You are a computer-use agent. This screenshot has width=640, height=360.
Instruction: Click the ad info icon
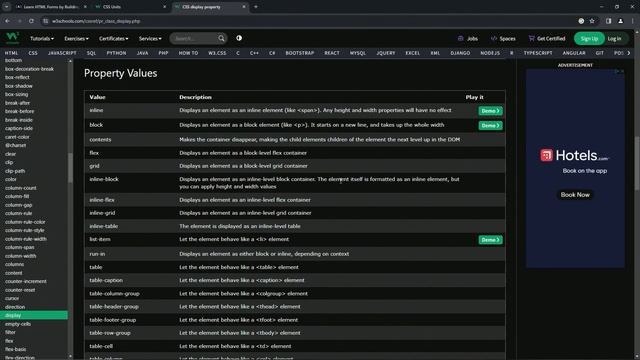click(617, 71)
